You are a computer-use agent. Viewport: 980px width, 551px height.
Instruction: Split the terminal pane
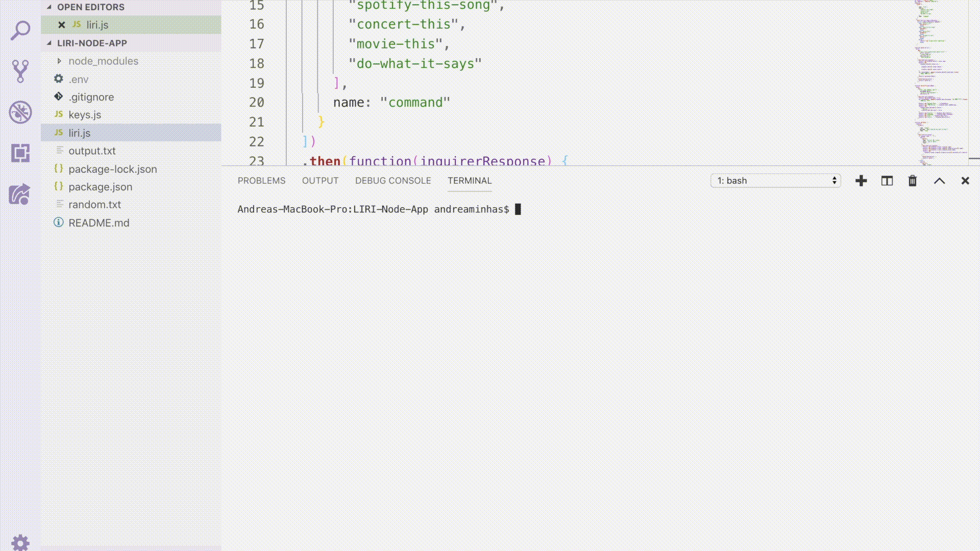click(x=887, y=181)
